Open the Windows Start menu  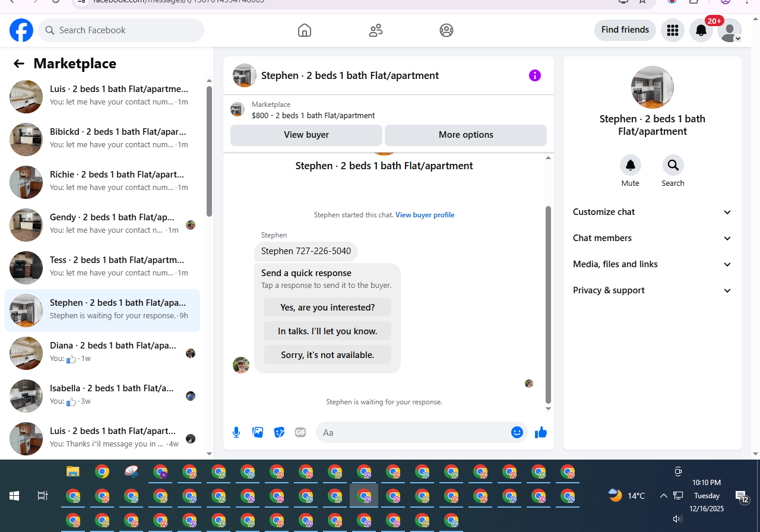tap(14, 495)
